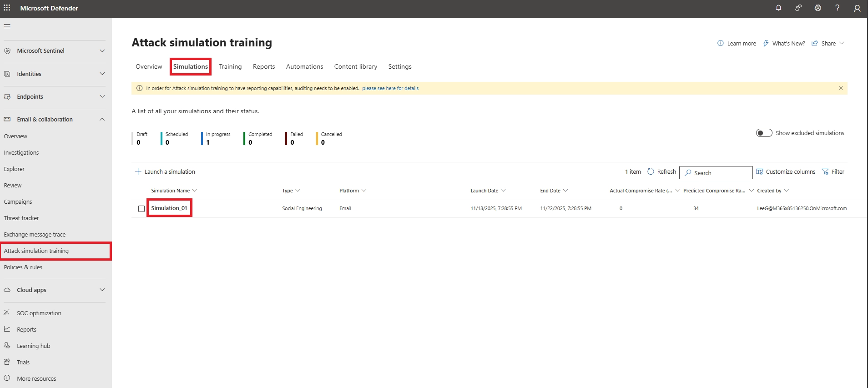Click the SOC optimization wand icon
This screenshot has height=388, width=868.
(x=7, y=312)
